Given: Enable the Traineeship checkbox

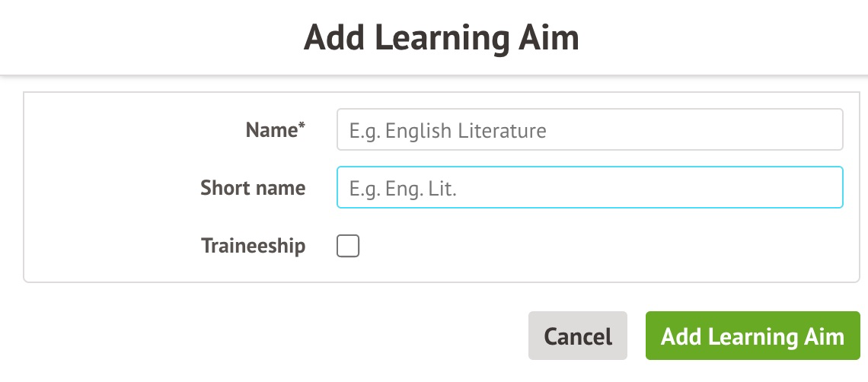Looking at the screenshot, I should click(348, 247).
